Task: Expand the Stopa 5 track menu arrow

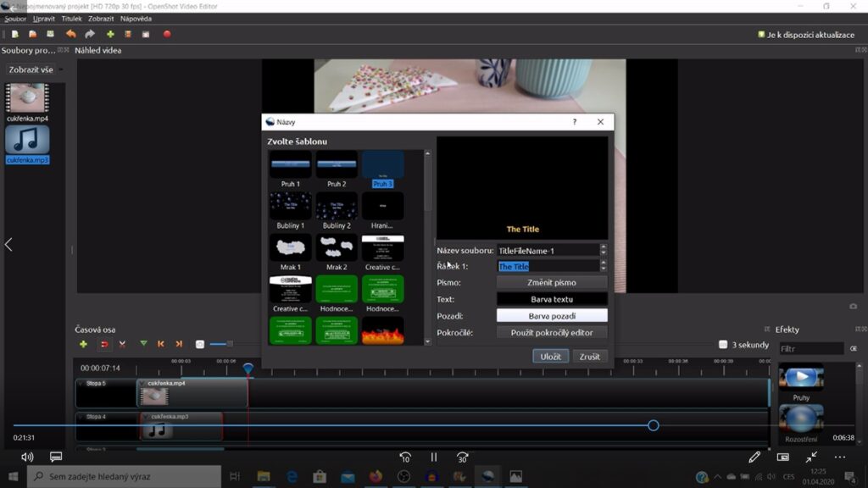Action: coord(81,384)
